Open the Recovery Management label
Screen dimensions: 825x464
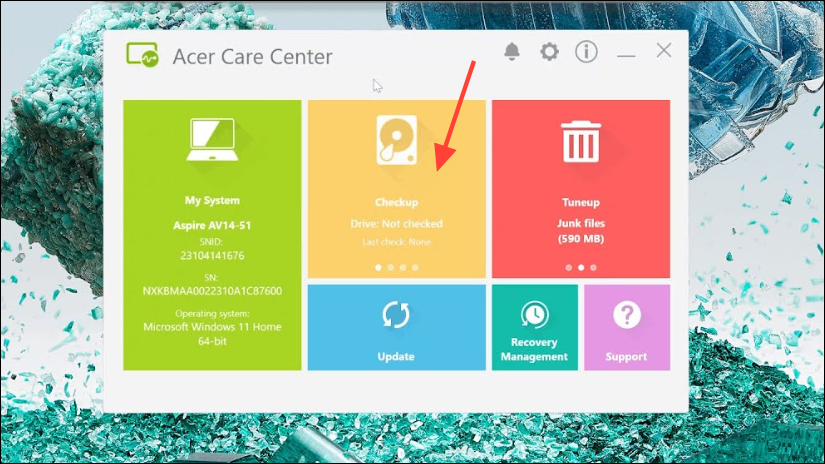coord(534,349)
